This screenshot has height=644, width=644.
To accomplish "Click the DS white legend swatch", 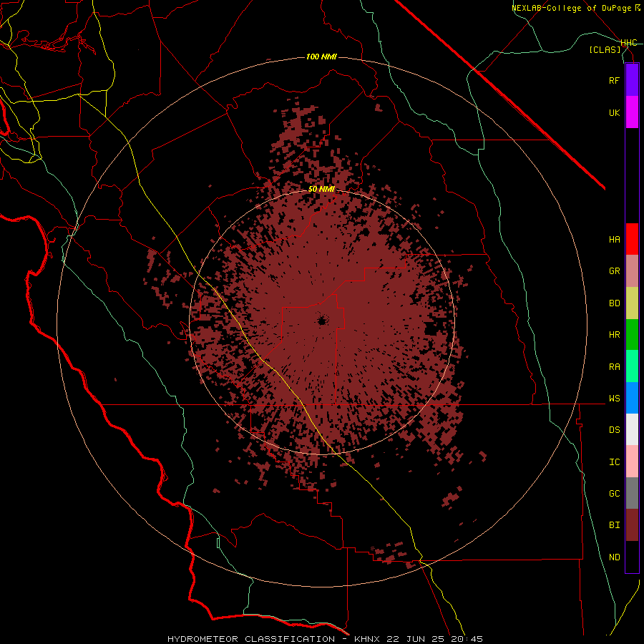I will [632, 429].
